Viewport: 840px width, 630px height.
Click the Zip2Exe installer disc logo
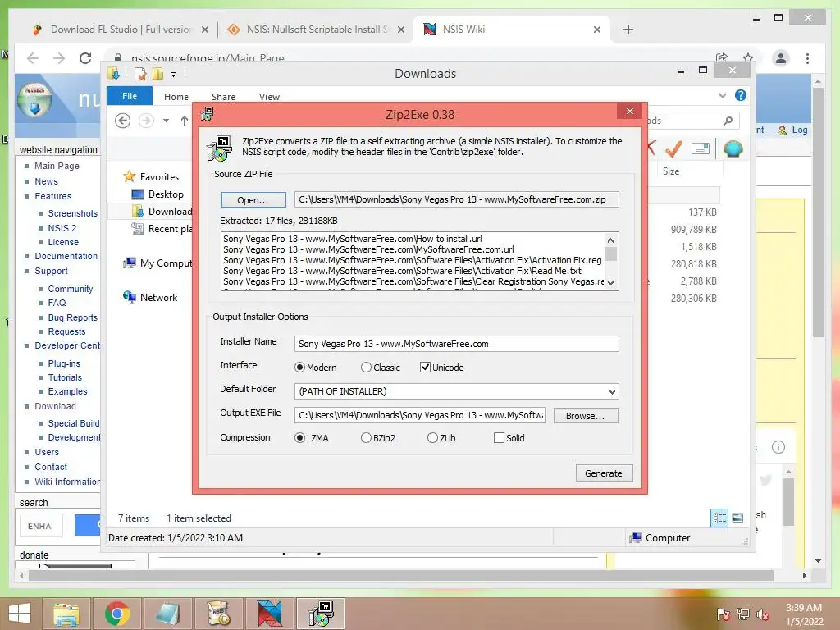point(220,148)
